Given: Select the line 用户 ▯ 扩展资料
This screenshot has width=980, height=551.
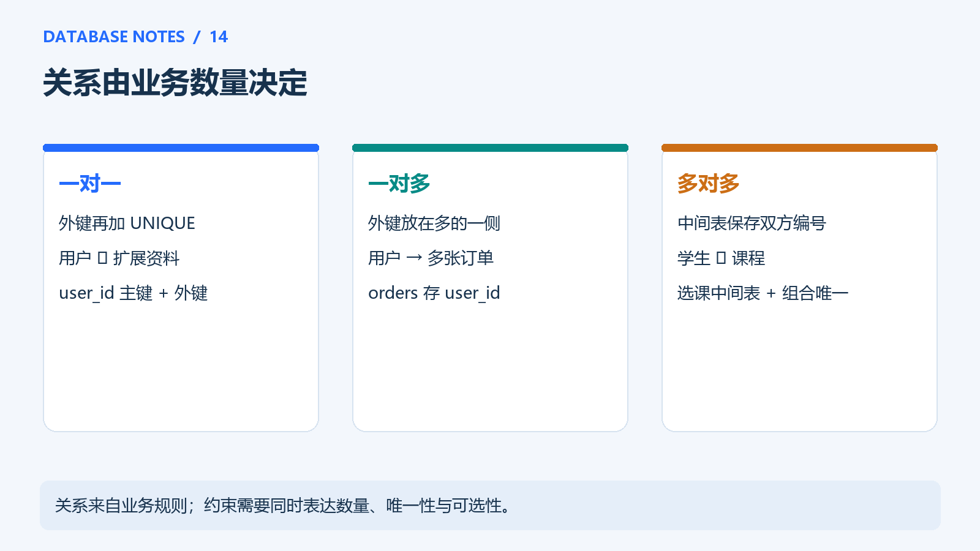Looking at the screenshot, I should click(119, 258).
